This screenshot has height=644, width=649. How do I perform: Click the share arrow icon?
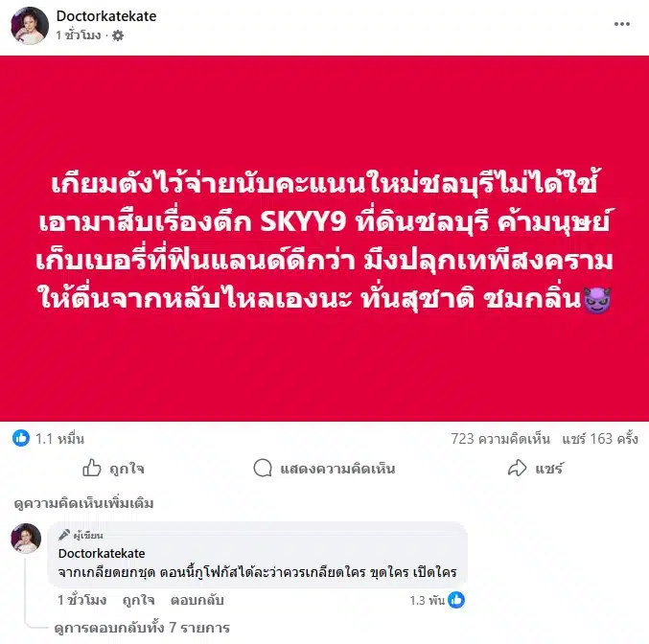518,468
